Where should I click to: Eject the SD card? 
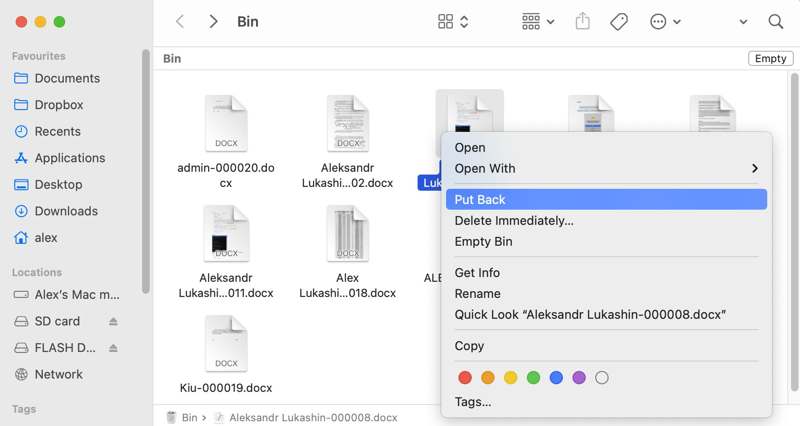pos(113,321)
